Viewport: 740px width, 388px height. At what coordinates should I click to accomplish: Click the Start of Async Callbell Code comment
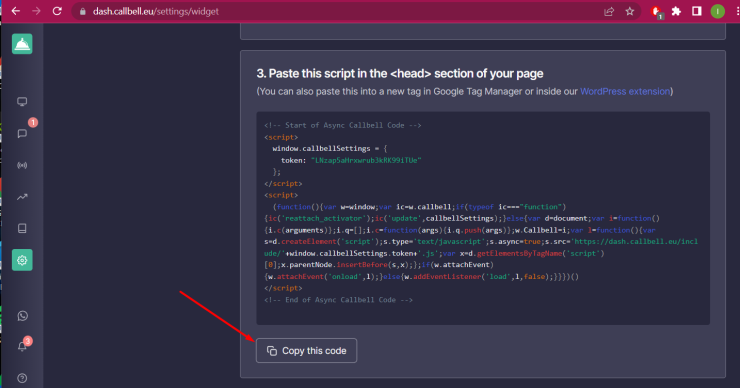point(343,126)
